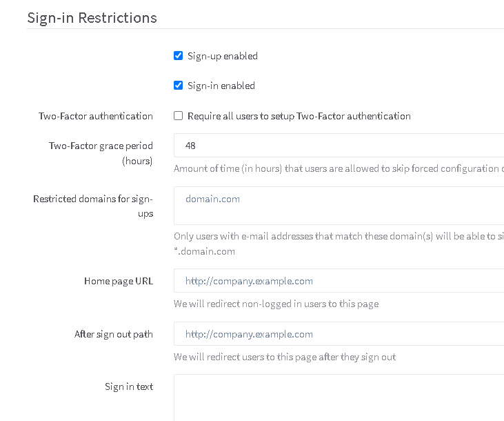Screen dimensions: 504x421
Task: Click 'Require all users to setup Two-Factor' label
Action: click(299, 116)
